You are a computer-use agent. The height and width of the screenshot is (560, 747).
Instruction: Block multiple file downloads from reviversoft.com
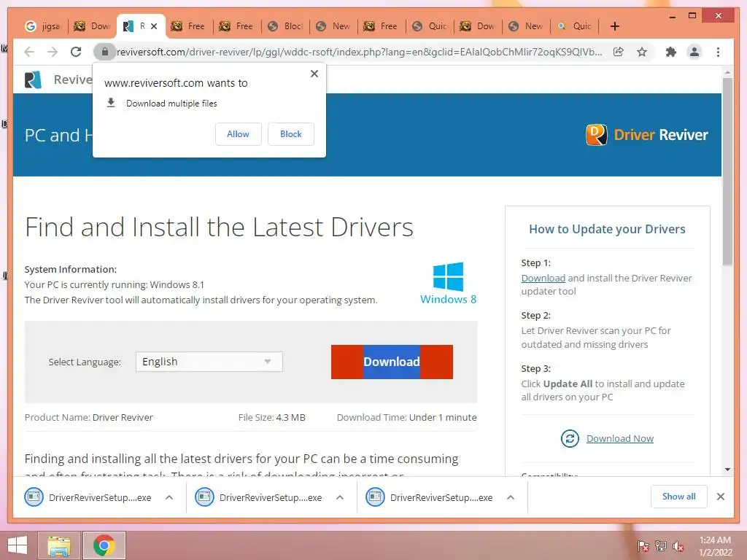click(x=290, y=134)
